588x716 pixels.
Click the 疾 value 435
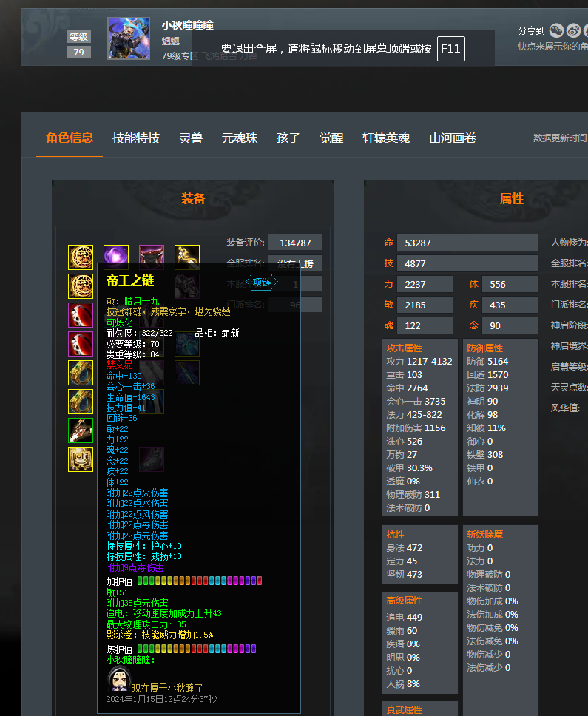pos(510,305)
